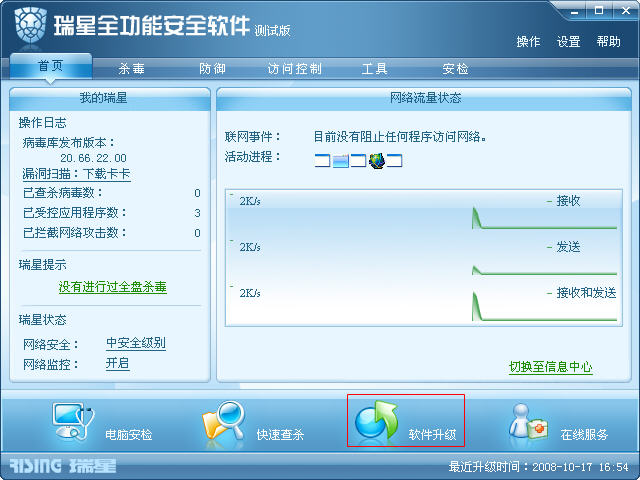Screen dimensions: 640x480
Task: Click virus database version 20.66.22.00
Action: click(93, 158)
